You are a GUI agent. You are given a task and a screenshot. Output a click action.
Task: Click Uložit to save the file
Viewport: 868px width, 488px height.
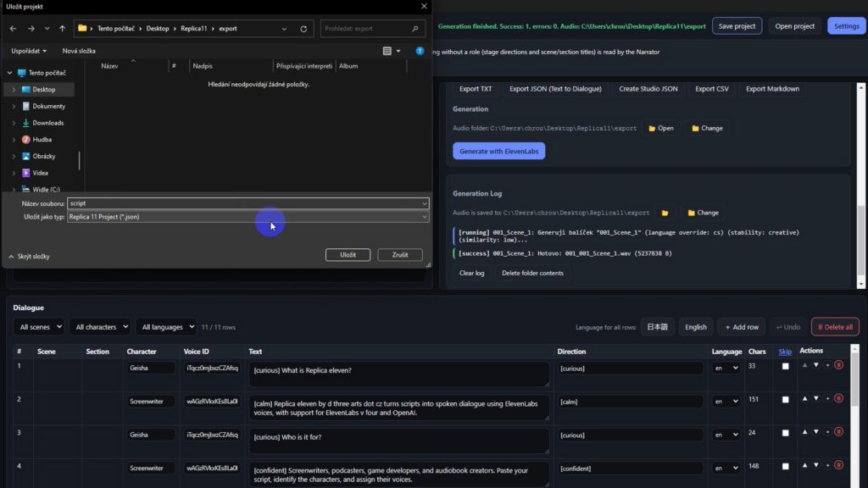(348, 254)
